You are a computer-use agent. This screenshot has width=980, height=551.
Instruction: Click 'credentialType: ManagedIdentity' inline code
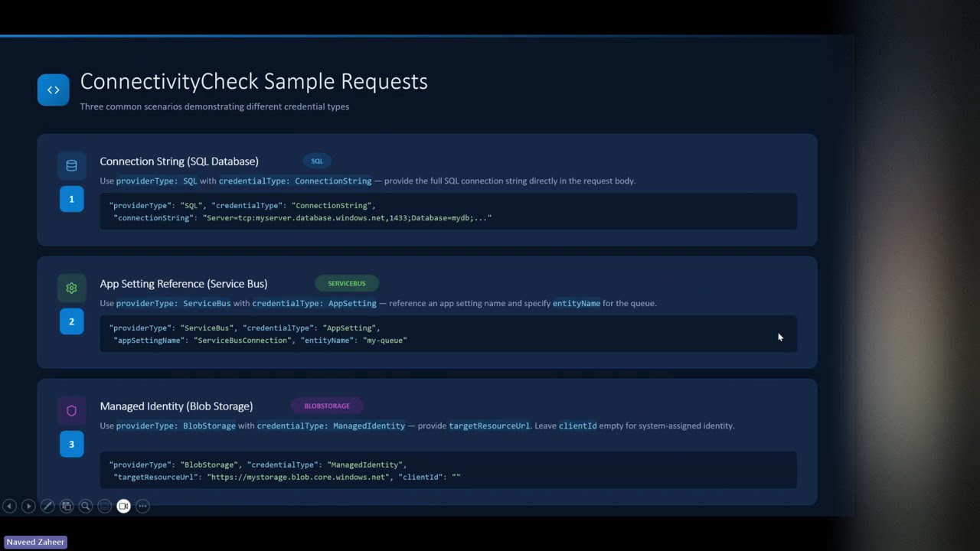[331, 425]
